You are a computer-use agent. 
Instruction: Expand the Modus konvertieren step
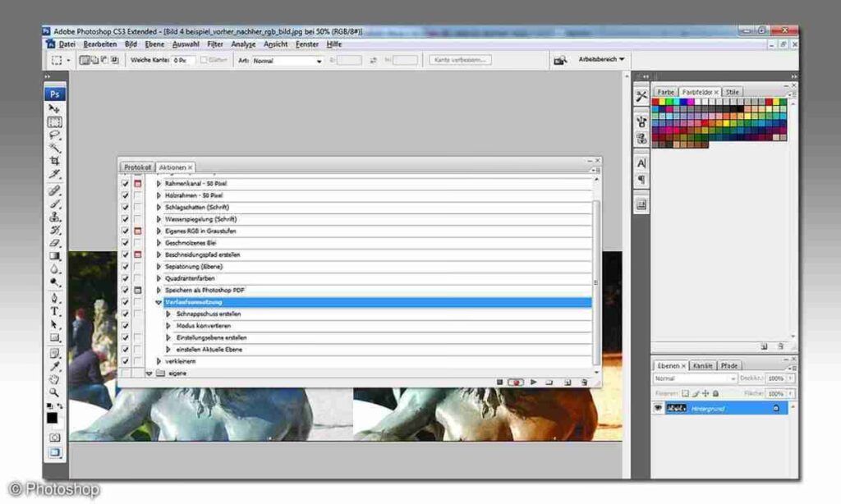[169, 326]
